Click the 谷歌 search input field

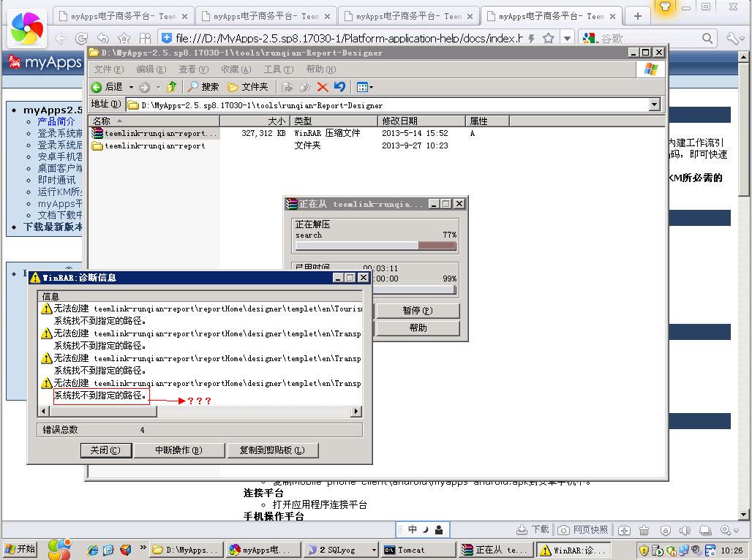click(x=648, y=38)
